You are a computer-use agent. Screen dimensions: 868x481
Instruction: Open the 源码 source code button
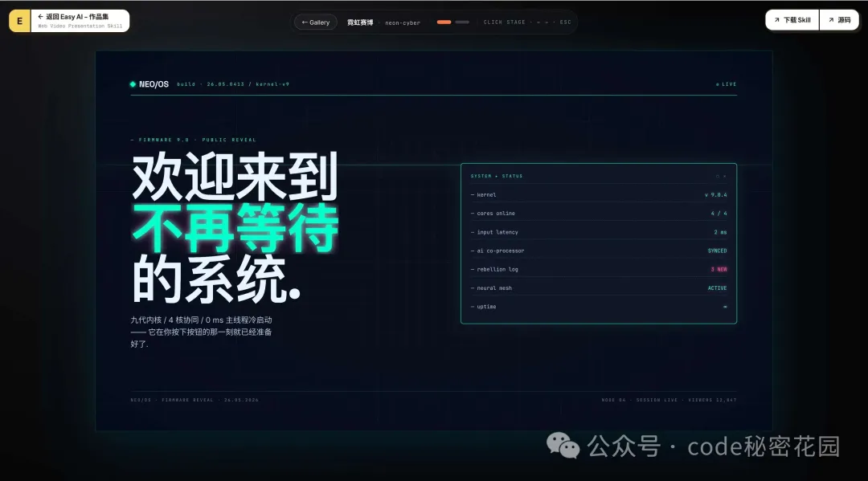(839, 20)
